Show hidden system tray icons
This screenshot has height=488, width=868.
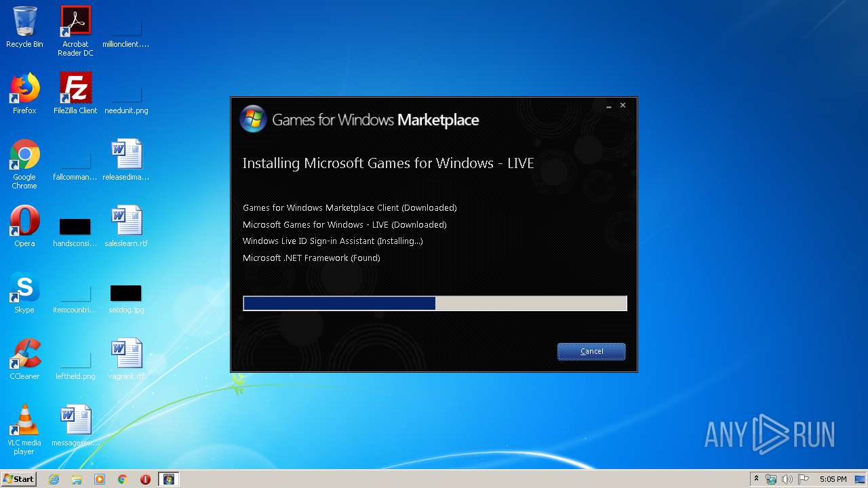coord(756,479)
